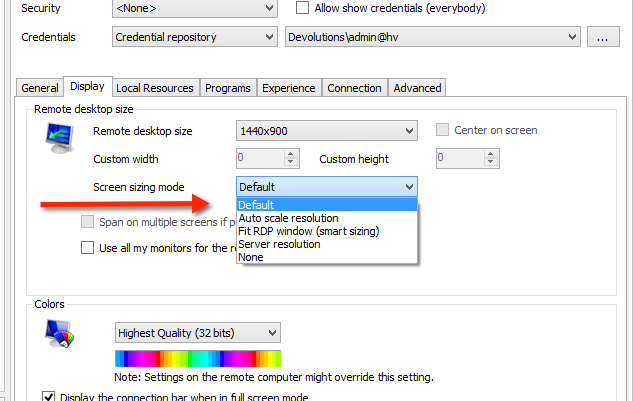Open the Security dropdown

pos(194,8)
